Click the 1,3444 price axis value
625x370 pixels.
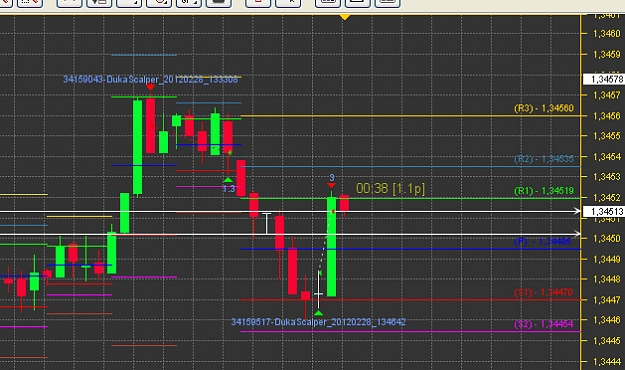607,362
